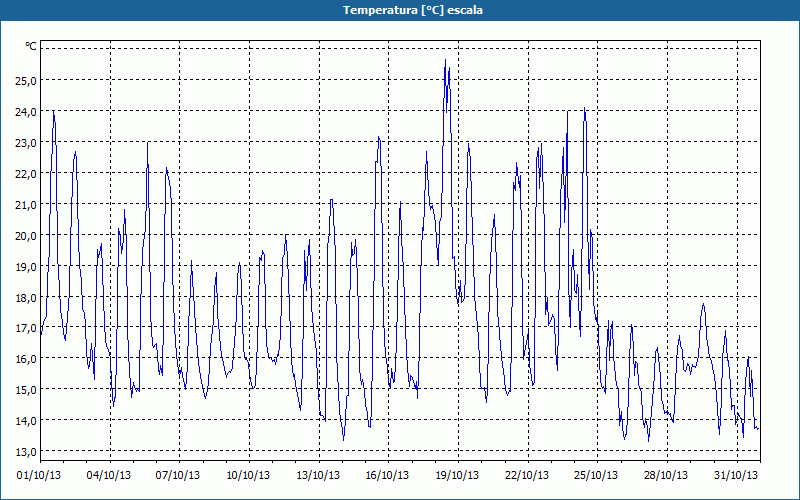Click the 10/10/13 date label
The width and height of the screenshot is (800, 500).
click(x=248, y=475)
